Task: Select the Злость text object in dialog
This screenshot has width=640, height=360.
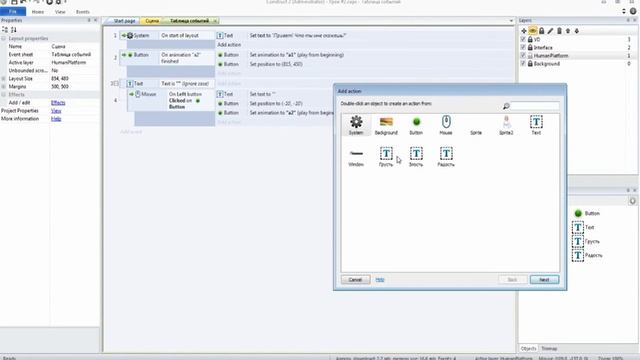Action: (x=416, y=157)
